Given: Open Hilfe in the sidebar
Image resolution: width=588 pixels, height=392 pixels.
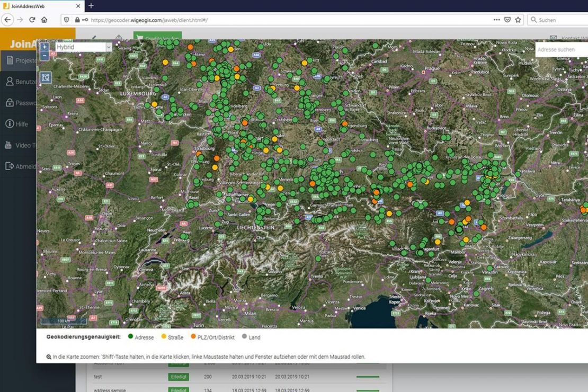Looking at the screenshot, I should click(19, 124).
